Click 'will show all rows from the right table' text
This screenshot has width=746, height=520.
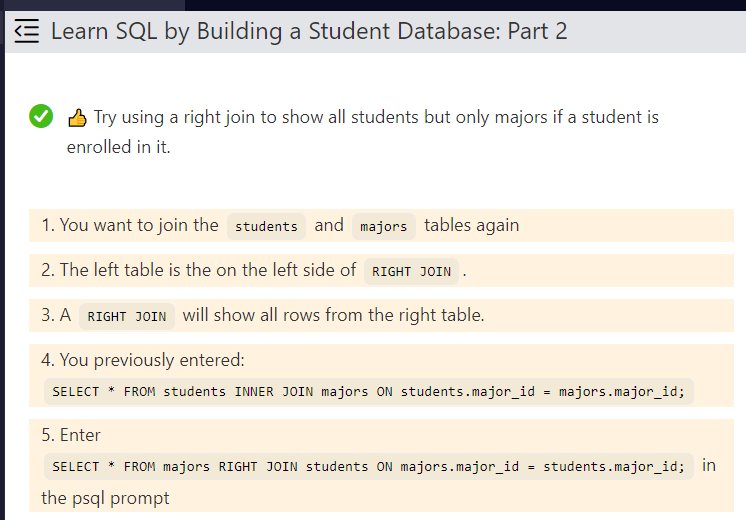pos(333,315)
